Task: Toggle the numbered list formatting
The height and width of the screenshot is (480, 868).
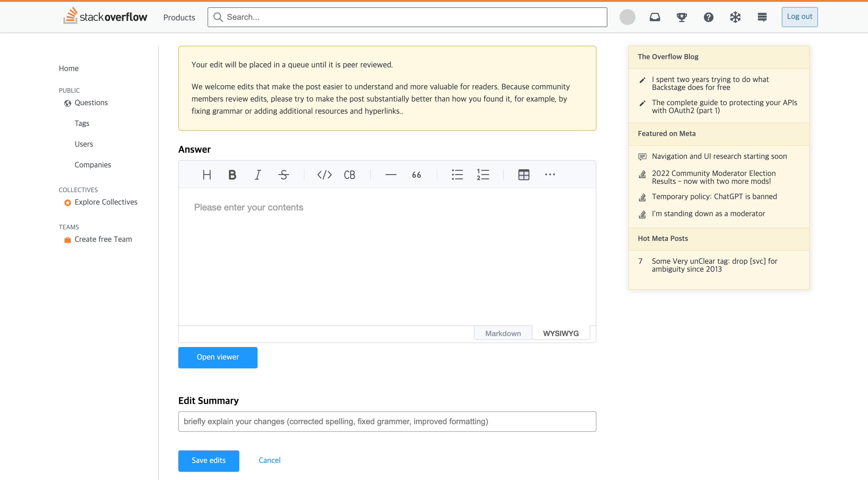Action: pos(483,174)
